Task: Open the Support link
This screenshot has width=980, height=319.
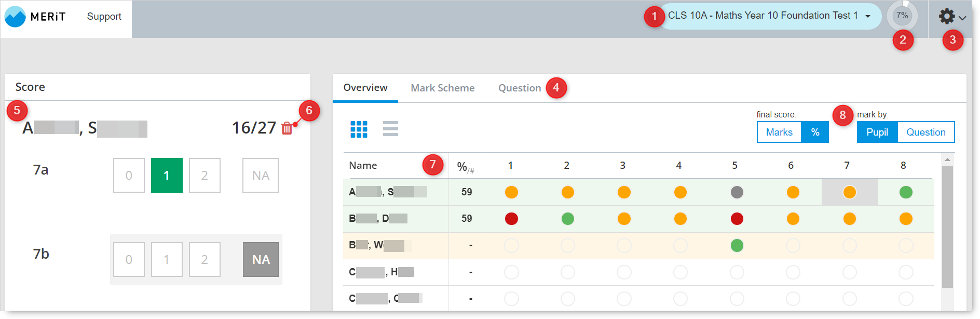Action: point(104,17)
